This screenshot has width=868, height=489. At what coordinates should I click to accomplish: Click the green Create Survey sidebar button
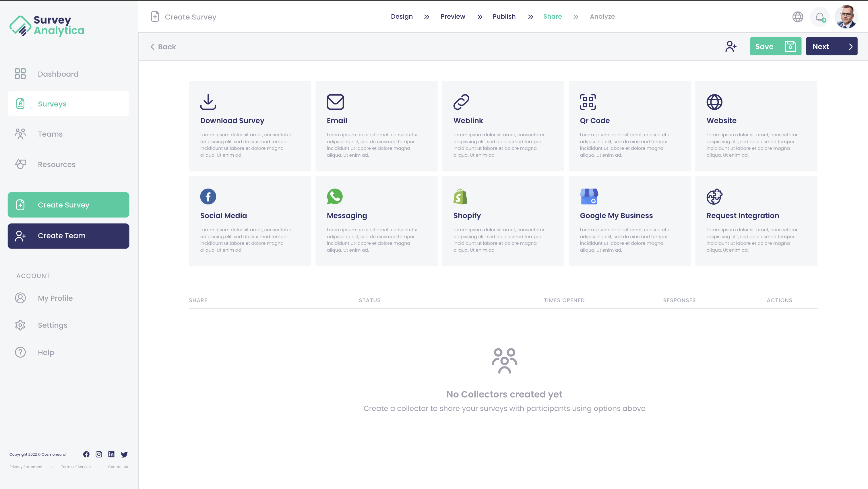tap(68, 205)
